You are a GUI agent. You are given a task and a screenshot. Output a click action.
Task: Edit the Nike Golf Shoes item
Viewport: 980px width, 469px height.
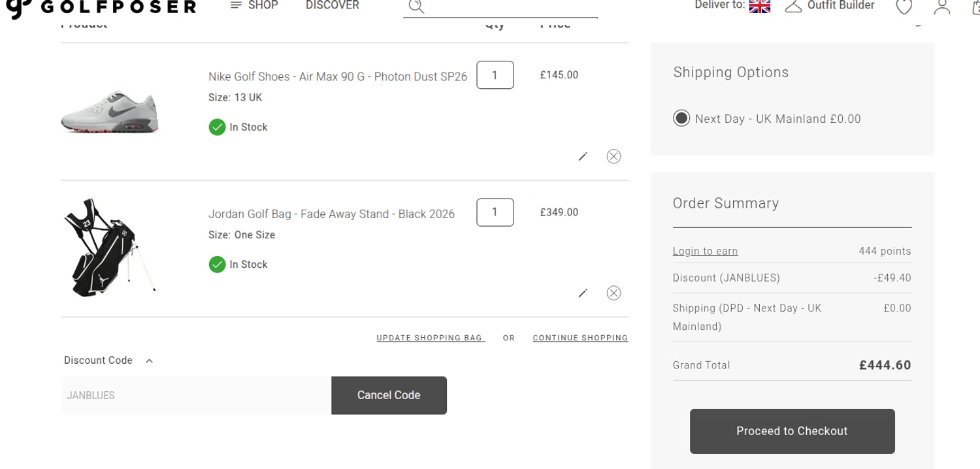(x=583, y=156)
